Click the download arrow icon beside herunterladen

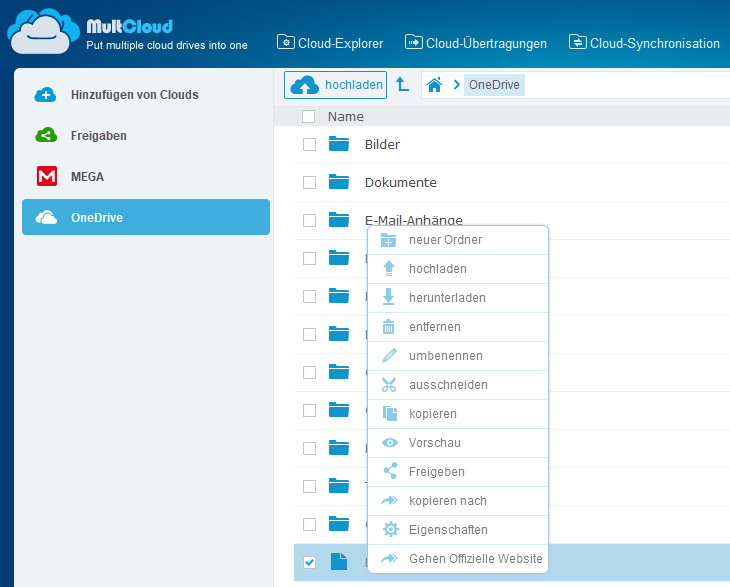pyautogui.click(x=388, y=297)
